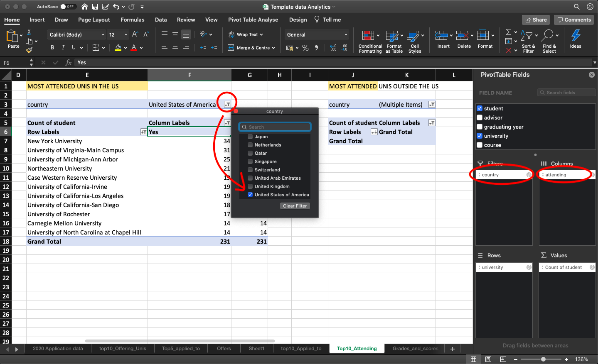The image size is (598, 364).
Task: Apply comma style format
Action: tap(317, 48)
